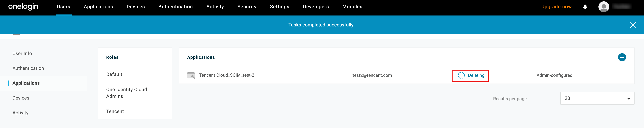Open the Applications top menu

pyautogui.click(x=98, y=7)
